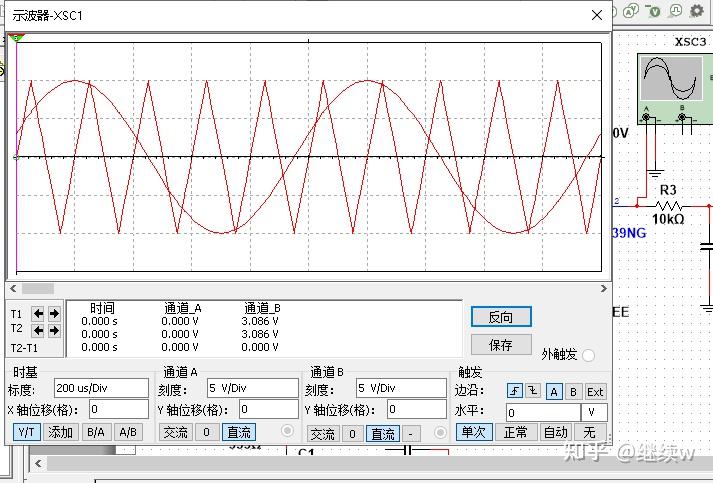
Task: Click Channel A Y 轴位移 field
Action: click(268, 409)
